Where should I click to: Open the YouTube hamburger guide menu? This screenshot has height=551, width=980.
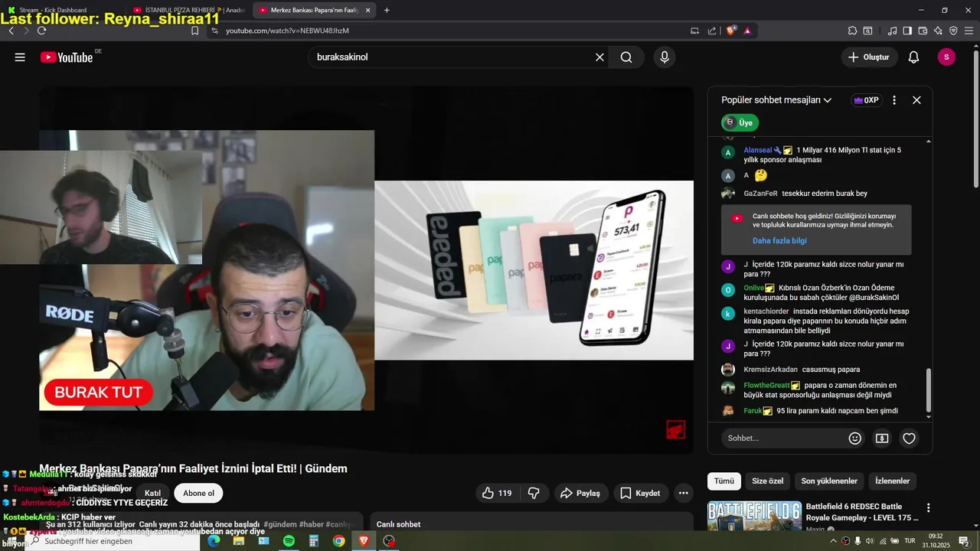coord(20,57)
